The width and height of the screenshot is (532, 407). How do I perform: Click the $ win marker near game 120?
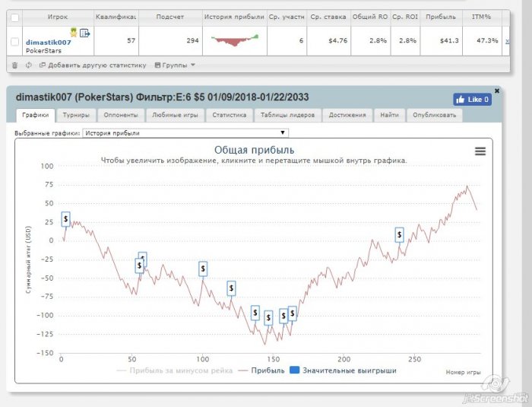tap(231, 288)
